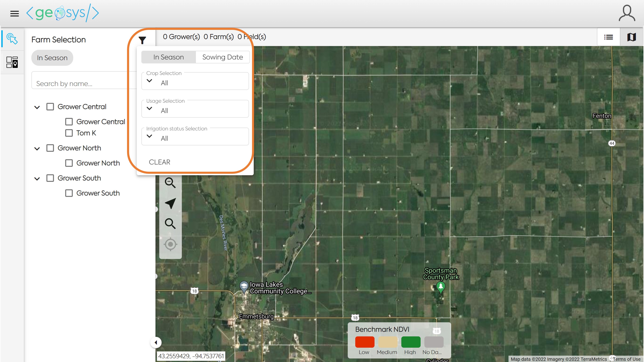This screenshot has height=362, width=644.
Task: Click the map search magnifier icon
Action: point(170,224)
